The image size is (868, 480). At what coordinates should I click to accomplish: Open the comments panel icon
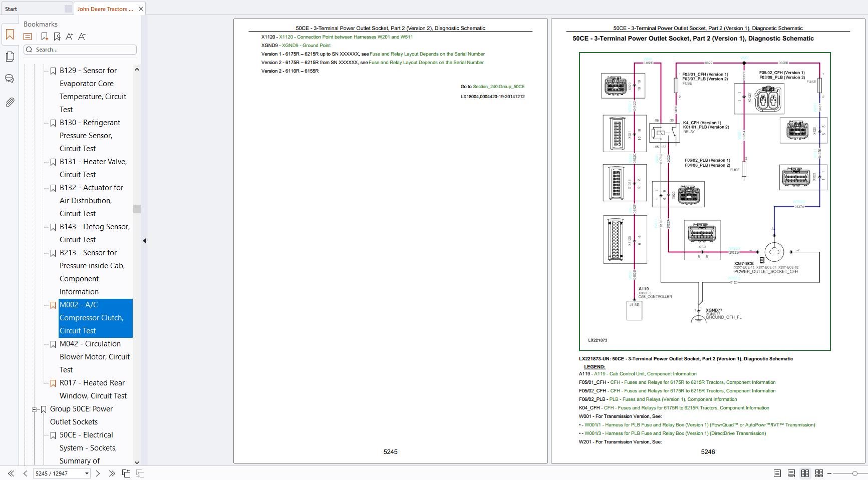[x=10, y=79]
